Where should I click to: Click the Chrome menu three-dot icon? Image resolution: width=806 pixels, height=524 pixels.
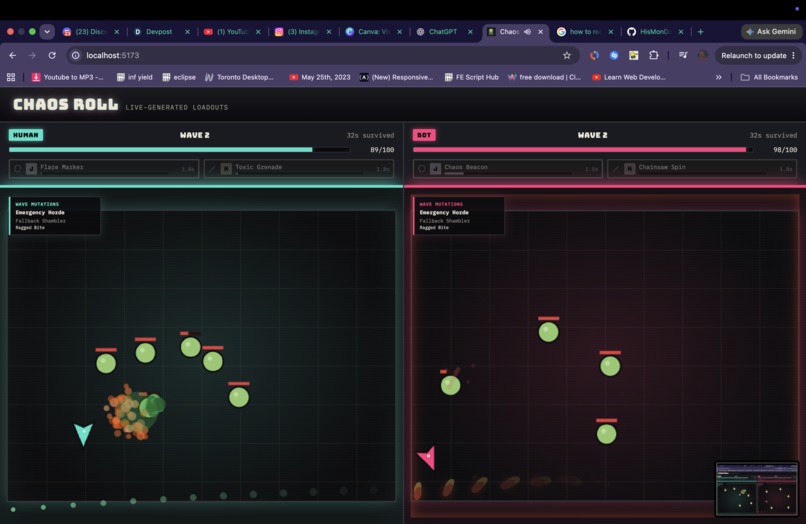(x=794, y=56)
